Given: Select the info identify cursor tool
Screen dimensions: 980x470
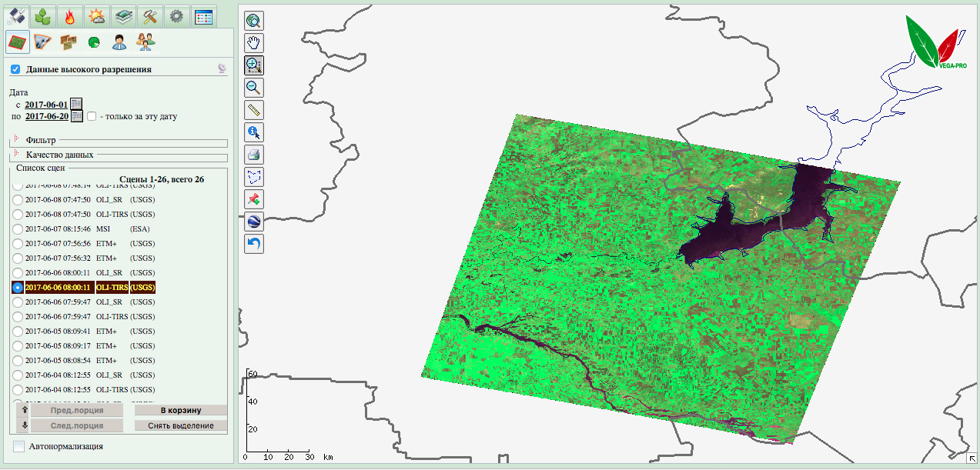Looking at the screenshot, I should coord(254,132).
